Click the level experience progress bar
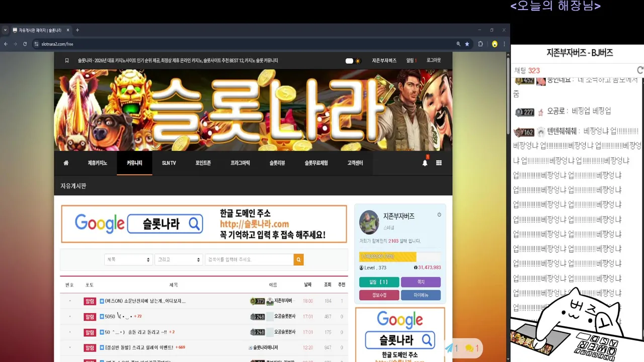 pyautogui.click(x=399, y=256)
